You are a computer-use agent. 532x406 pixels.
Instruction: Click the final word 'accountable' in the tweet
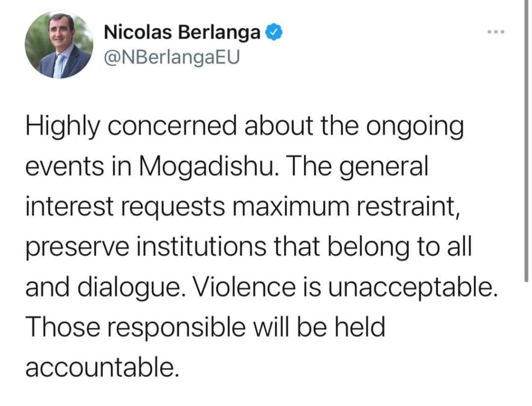pos(102,368)
